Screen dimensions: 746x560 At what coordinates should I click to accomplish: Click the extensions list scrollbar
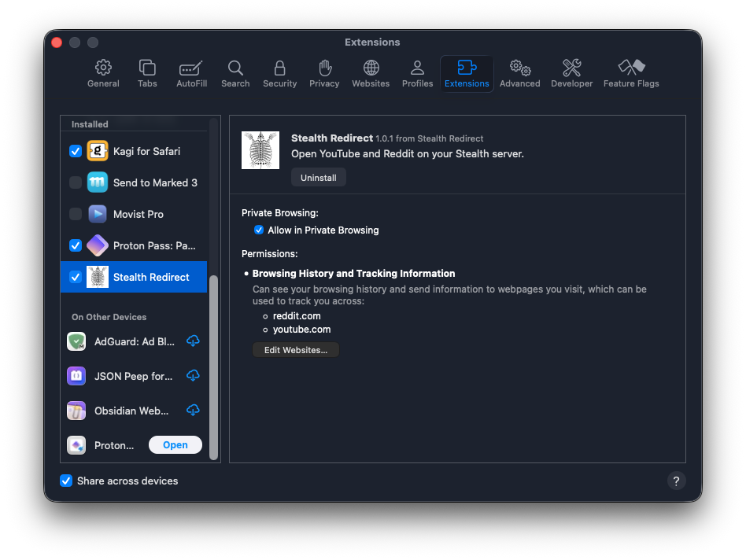coord(213,367)
